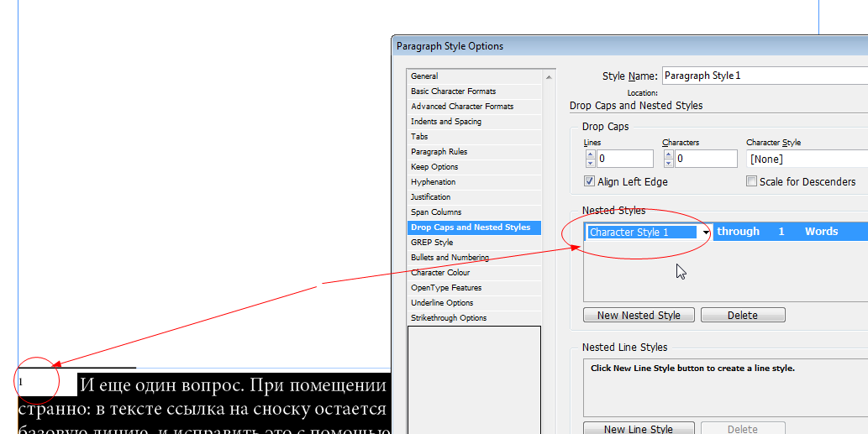Open Keep Options category
Viewport: 868px width, 434px height.
pyautogui.click(x=474, y=166)
